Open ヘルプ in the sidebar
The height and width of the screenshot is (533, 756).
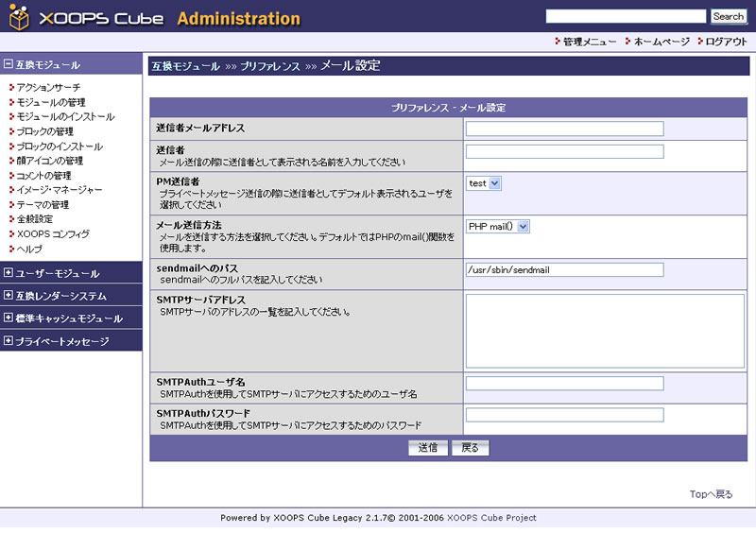pyautogui.click(x=29, y=249)
